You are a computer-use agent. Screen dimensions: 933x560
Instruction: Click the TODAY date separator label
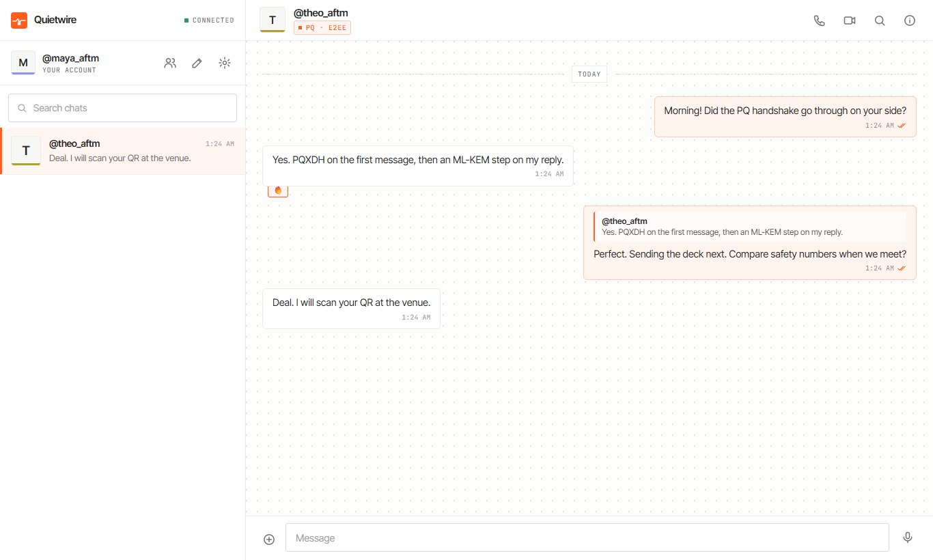pos(589,74)
